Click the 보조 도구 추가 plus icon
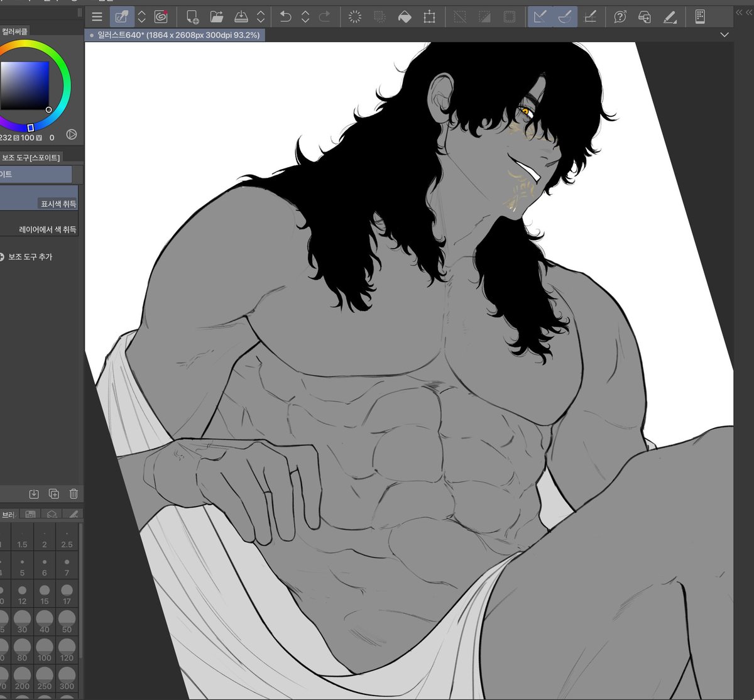Viewport: 754px width, 700px height. (x=1, y=256)
